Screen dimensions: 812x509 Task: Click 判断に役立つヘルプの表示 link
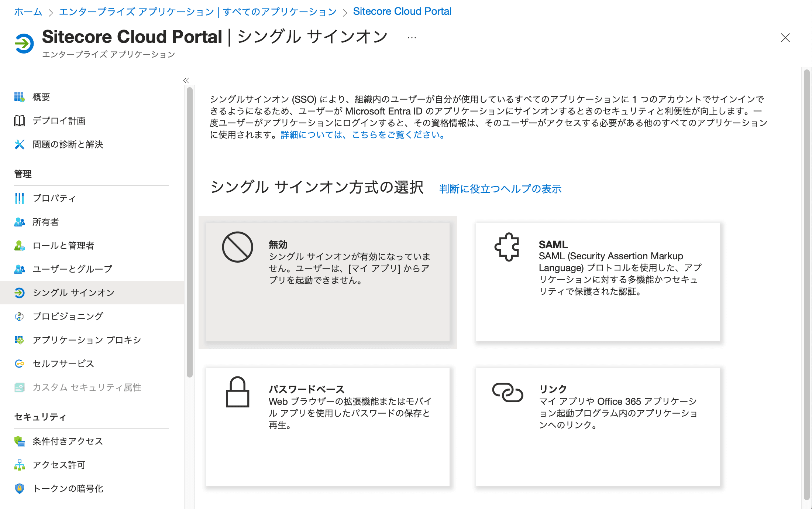click(500, 189)
